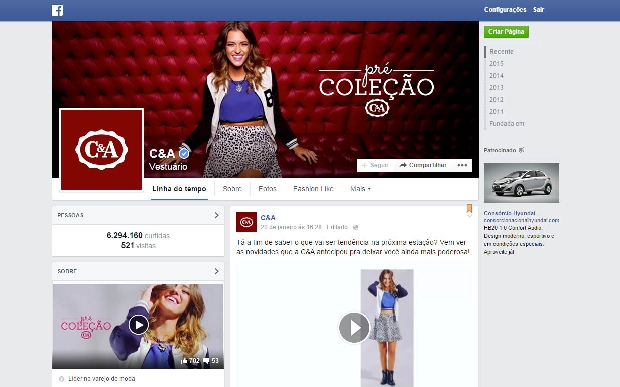
Task: Expand the Sobre section chevron
Action: [216, 271]
